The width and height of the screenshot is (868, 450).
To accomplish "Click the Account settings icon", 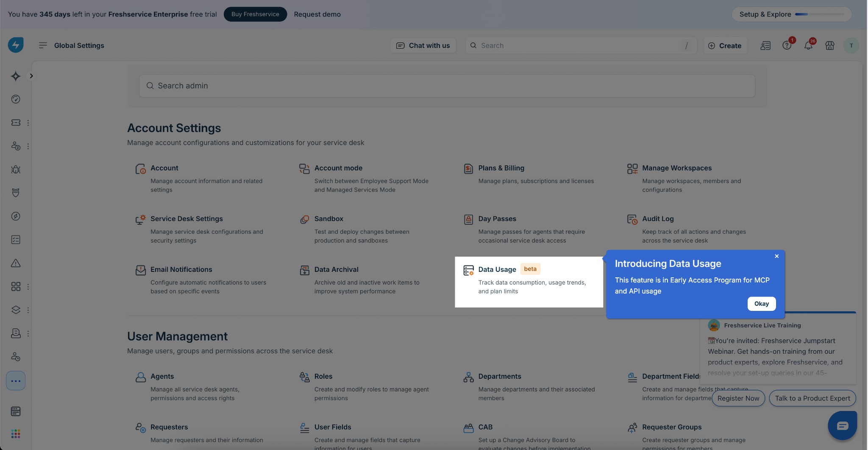I will click(x=140, y=169).
